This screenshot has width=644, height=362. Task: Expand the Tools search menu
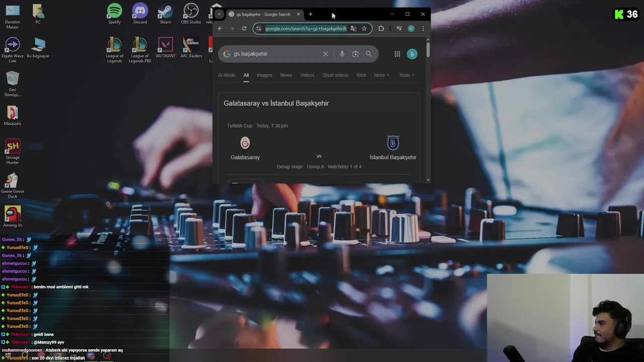(x=407, y=75)
